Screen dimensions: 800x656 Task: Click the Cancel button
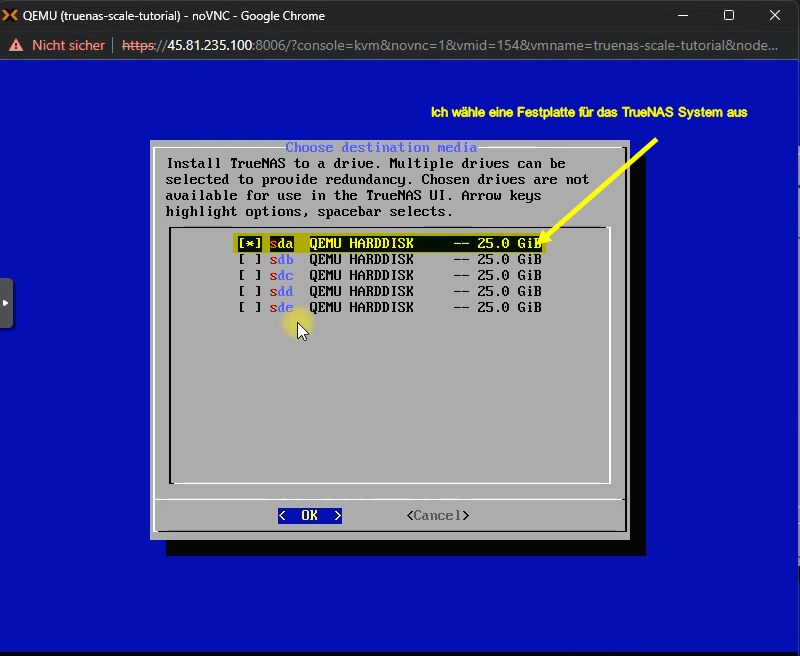coord(438,515)
